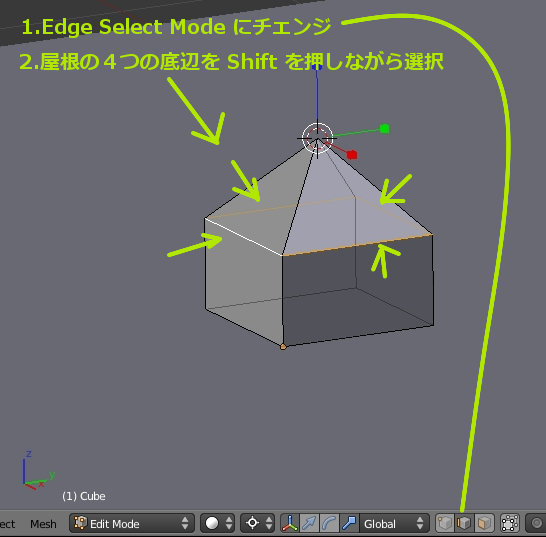
Task: Open the partially visible Select menu
Action: point(7,524)
